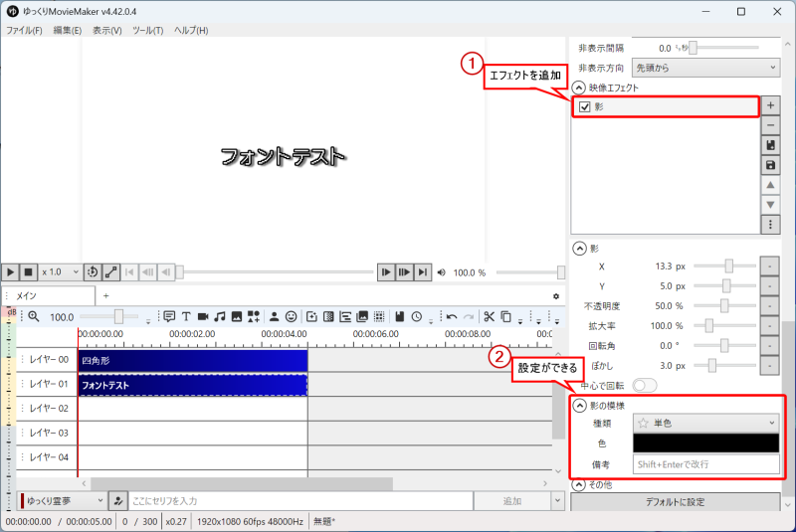
Task: Click the play button below the preview
Action: tap(10, 271)
